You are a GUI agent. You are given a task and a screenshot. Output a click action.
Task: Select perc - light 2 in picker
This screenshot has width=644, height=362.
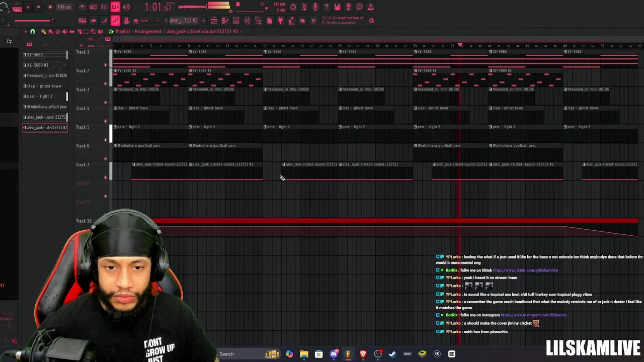[45, 96]
